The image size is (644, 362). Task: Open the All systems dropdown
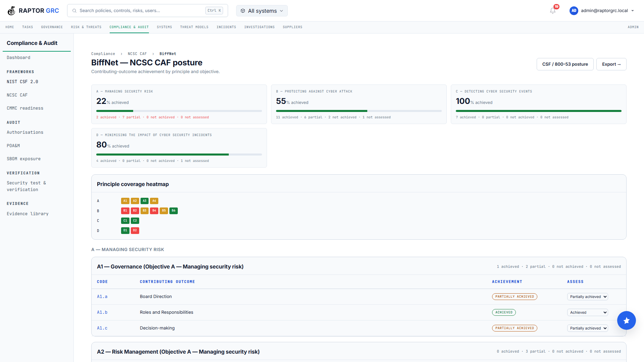(262, 11)
